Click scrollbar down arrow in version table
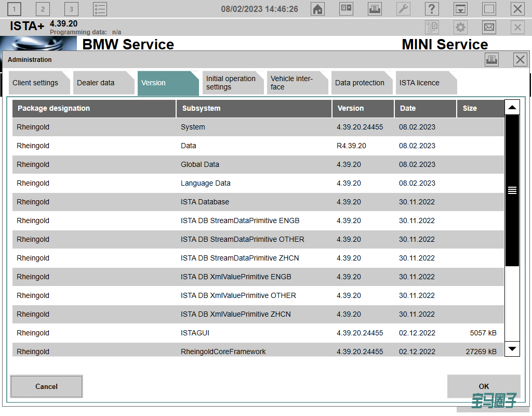The width and height of the screenshot is (532, 416). (512, 348)
